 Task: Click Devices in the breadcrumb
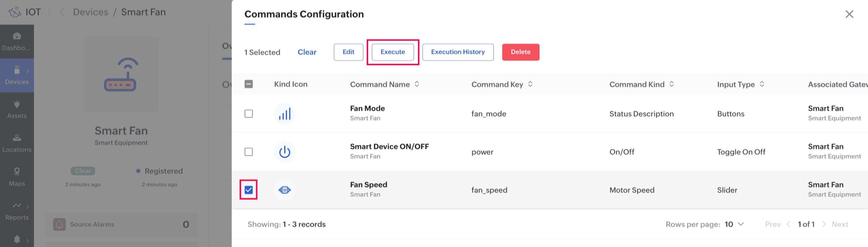tap(91, 12)
